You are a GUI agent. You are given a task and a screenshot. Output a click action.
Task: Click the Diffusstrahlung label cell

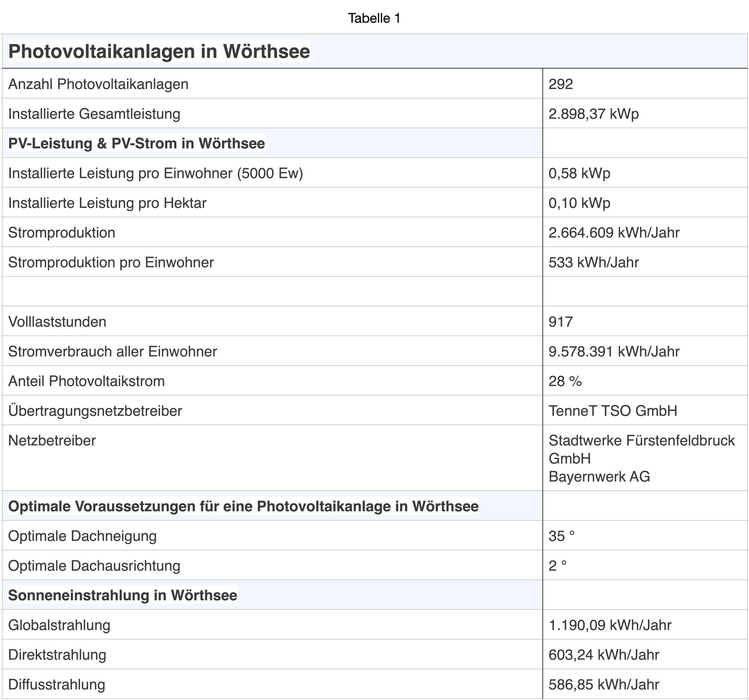(56, 684)
